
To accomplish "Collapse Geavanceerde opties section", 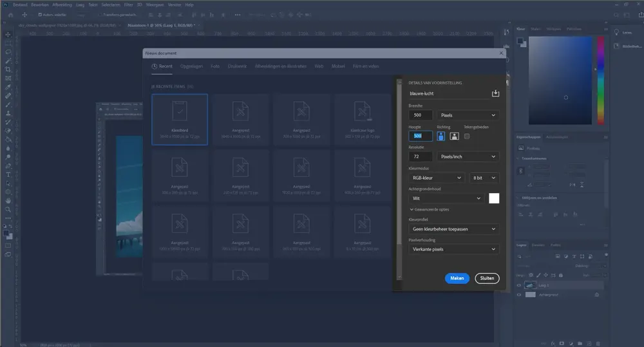I will (429, 209).
